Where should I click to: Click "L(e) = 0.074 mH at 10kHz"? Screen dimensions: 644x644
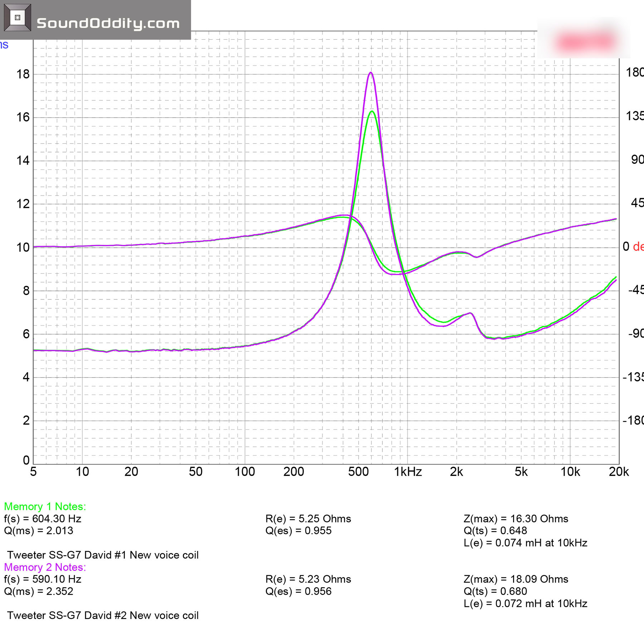pyautogui.click(x=526, y=543)
